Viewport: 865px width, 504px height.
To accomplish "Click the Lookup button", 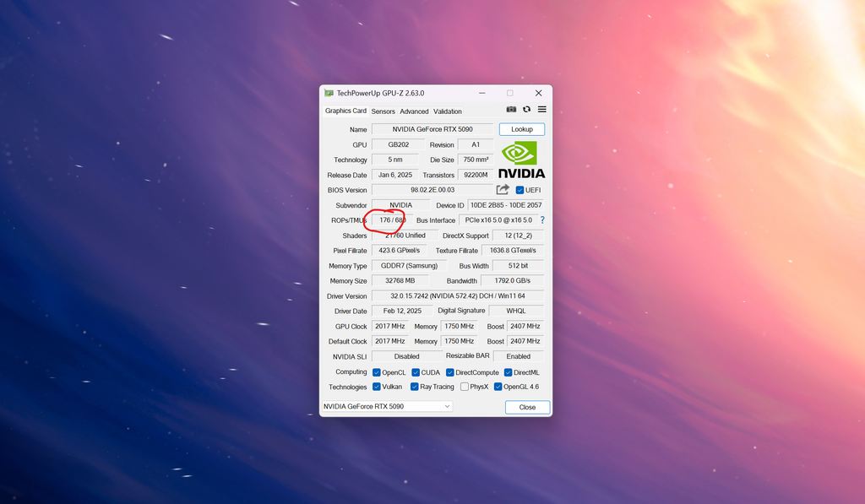I will point(521,128).
